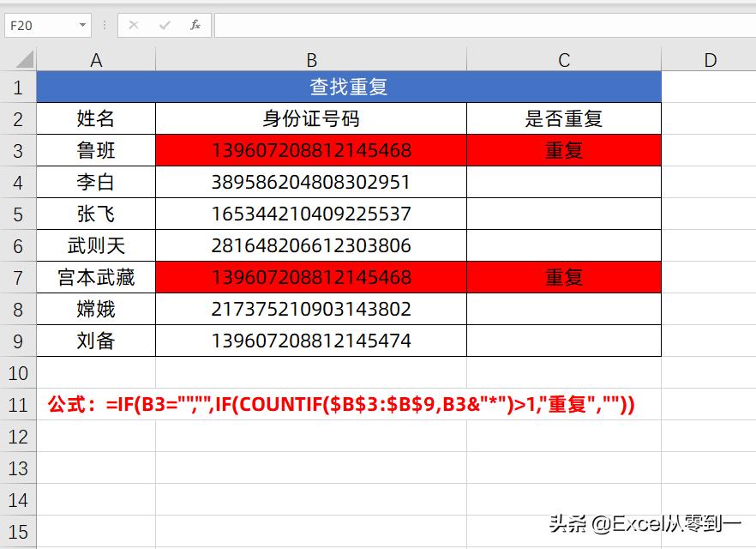Viewport: 756px width, 549px height.
Task: Select the cell containing 刘备
Action: pos(96,341)
